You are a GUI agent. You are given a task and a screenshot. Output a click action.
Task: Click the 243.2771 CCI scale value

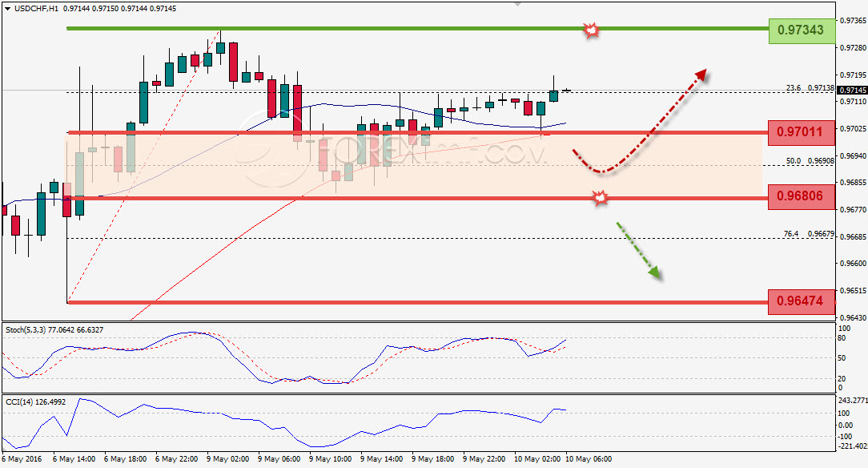pyautogui.click(x=853, y=401)
